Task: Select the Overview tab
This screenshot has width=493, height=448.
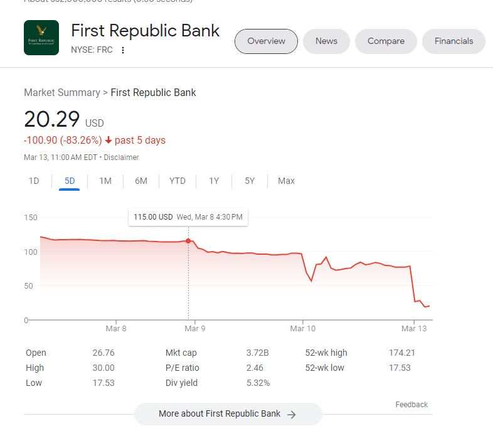Action: pyautogui.click(x=266, y=41)
